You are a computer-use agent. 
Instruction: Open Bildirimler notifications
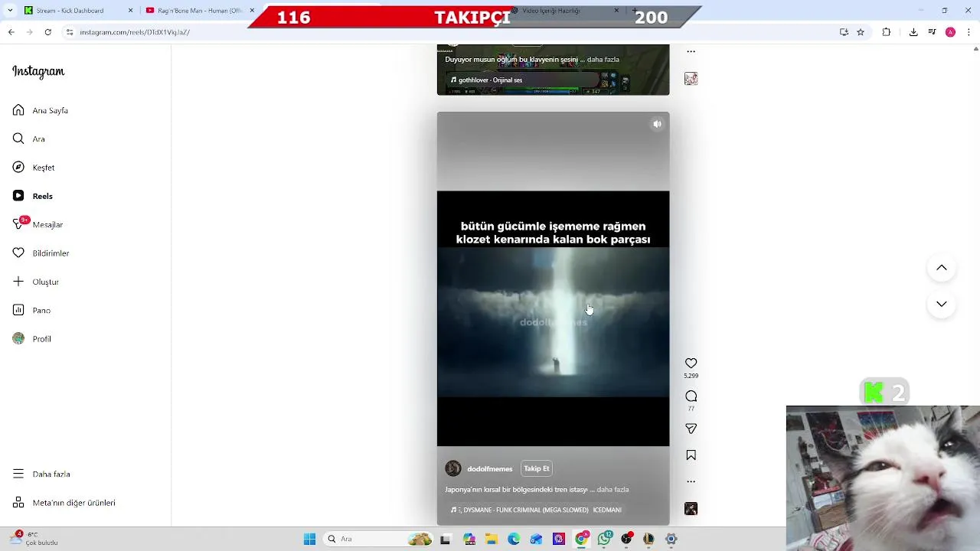(41, 253)
